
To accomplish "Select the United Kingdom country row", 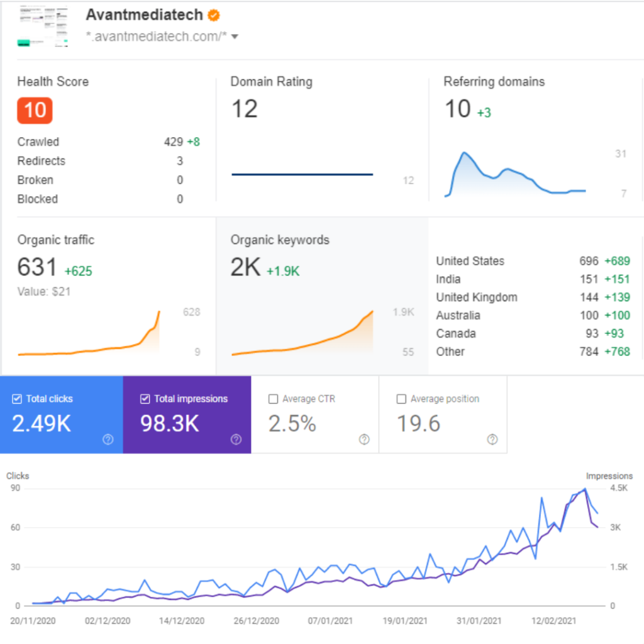I will tap(533, 297).
